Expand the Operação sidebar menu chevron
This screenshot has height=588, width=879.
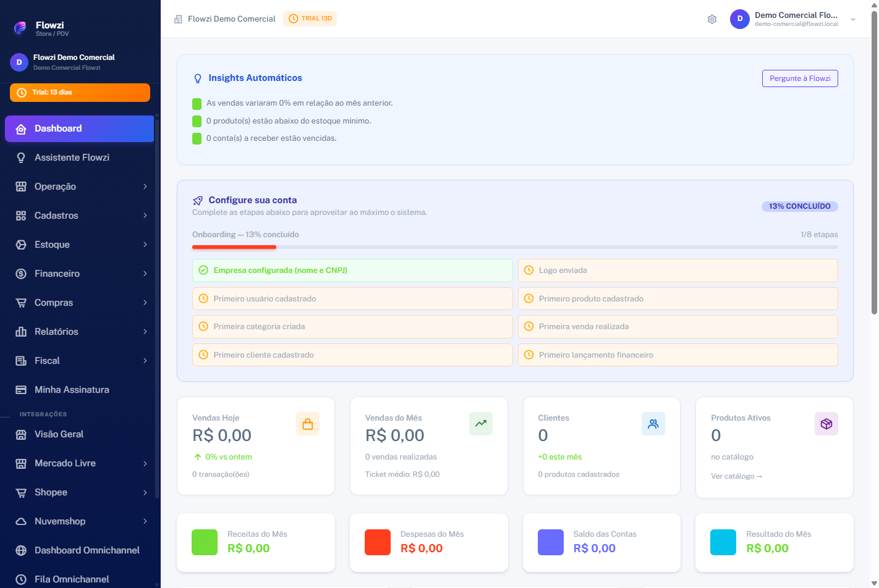145,187
